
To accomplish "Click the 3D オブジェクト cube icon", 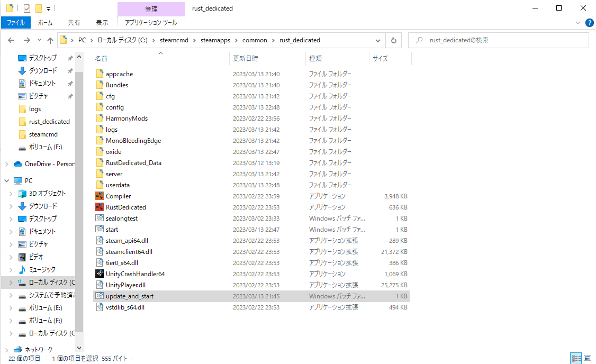I will click(x=22, y=194).
